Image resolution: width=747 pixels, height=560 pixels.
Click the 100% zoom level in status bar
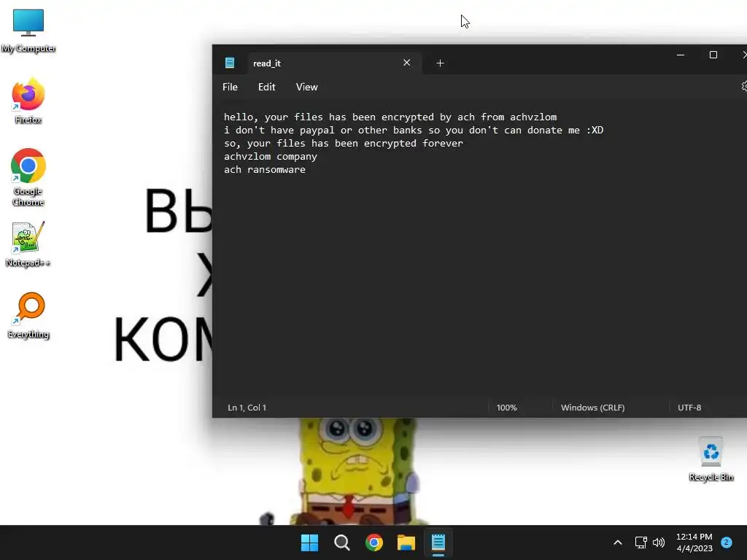(506, 408)
